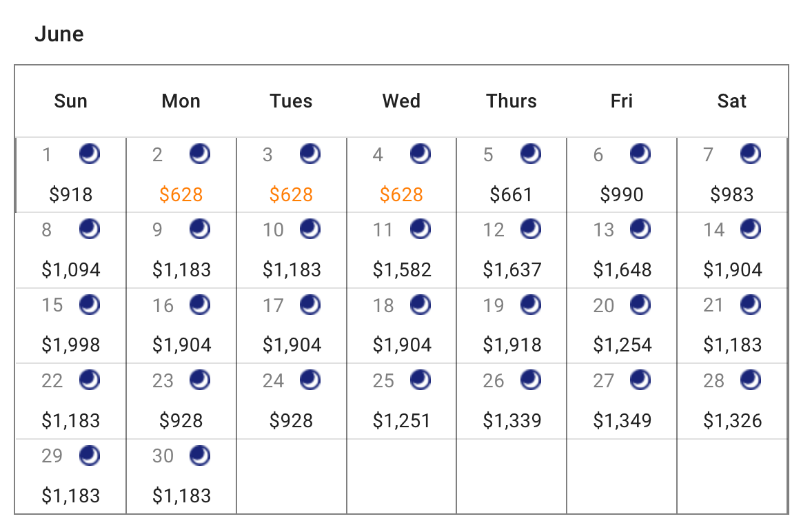Click the Wed column header
801x532 pixels.
pyautogui.click(x=401, y=101)
